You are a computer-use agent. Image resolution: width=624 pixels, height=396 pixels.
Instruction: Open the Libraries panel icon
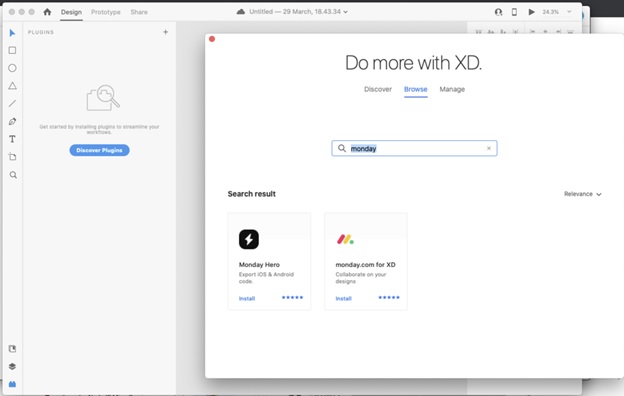tap(12, 349)
